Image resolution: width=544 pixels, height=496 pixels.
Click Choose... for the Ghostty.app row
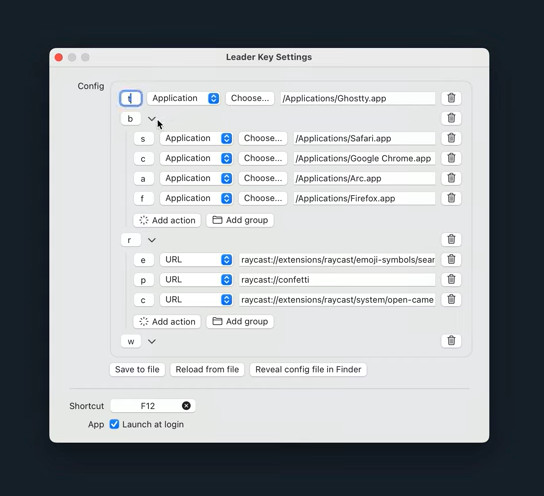[250, 98]
